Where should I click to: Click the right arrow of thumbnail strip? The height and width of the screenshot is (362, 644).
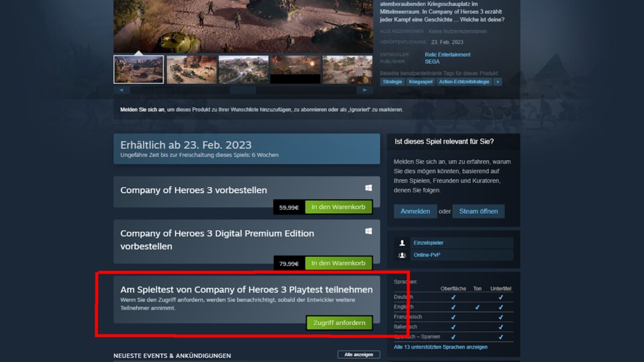click(x=365, y=90)
